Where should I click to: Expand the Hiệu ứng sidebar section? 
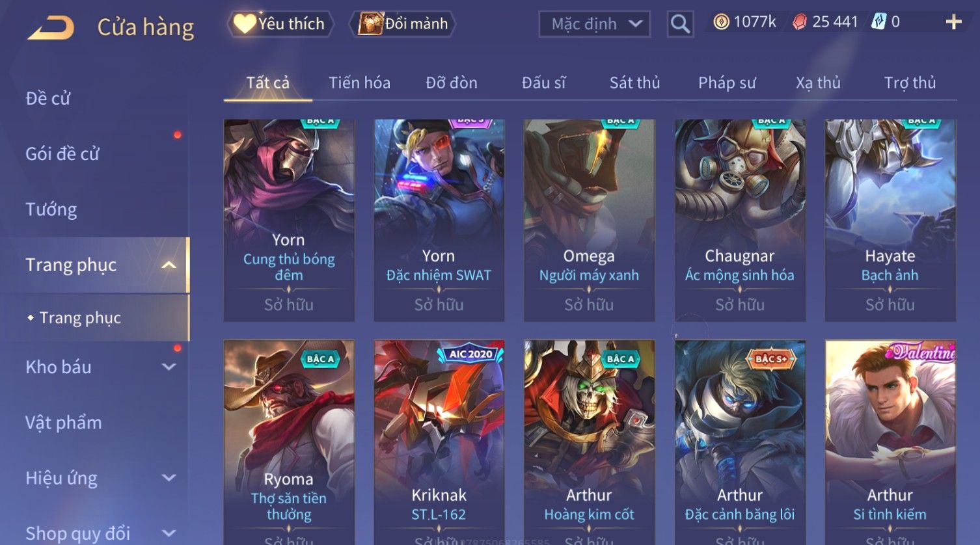tap(169, 478)
